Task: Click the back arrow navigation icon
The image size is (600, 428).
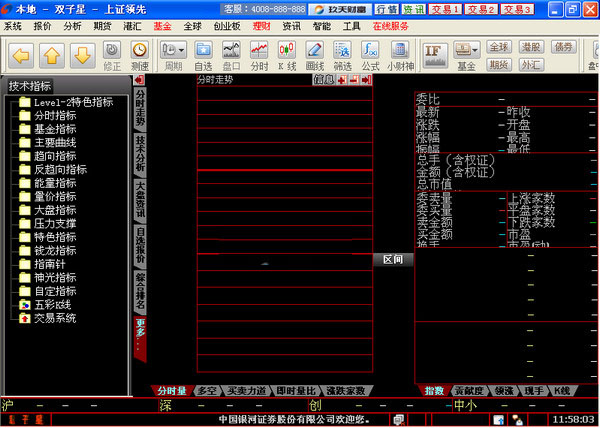Action: [x=23, y=52]
